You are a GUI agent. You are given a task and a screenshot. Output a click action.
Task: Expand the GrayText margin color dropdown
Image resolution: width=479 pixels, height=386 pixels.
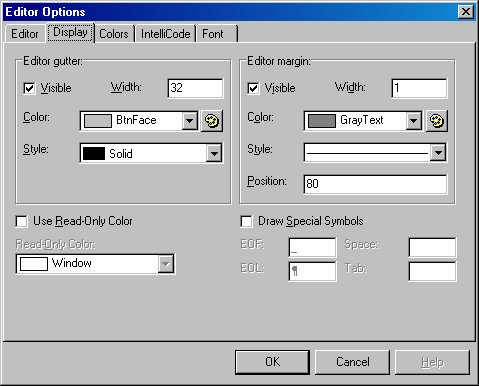click(414, 121)
